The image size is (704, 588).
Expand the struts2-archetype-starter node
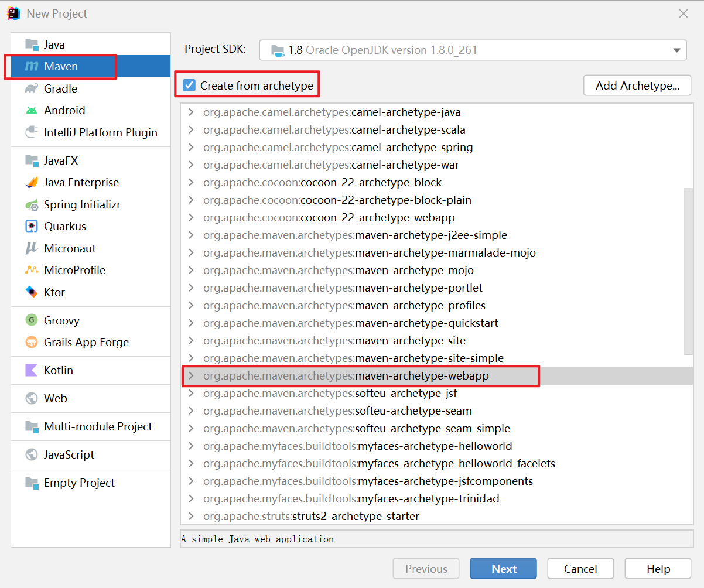[191, 517]
